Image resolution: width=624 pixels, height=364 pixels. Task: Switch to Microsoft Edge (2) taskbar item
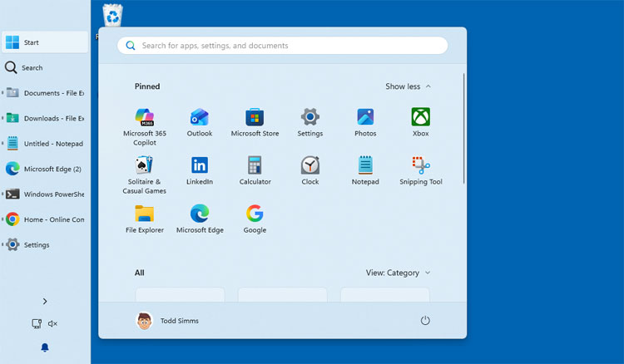point(45,169)
